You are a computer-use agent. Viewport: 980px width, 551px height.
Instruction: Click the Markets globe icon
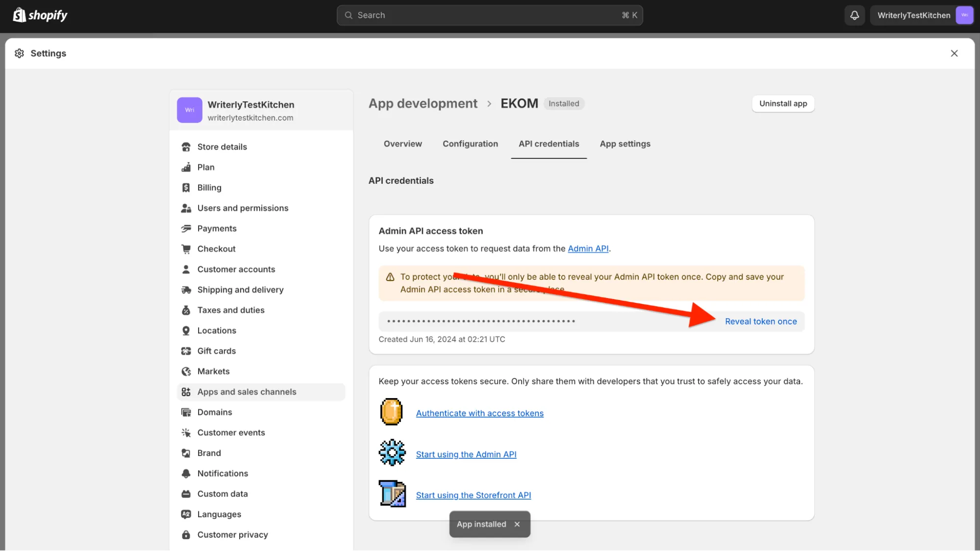186,372
